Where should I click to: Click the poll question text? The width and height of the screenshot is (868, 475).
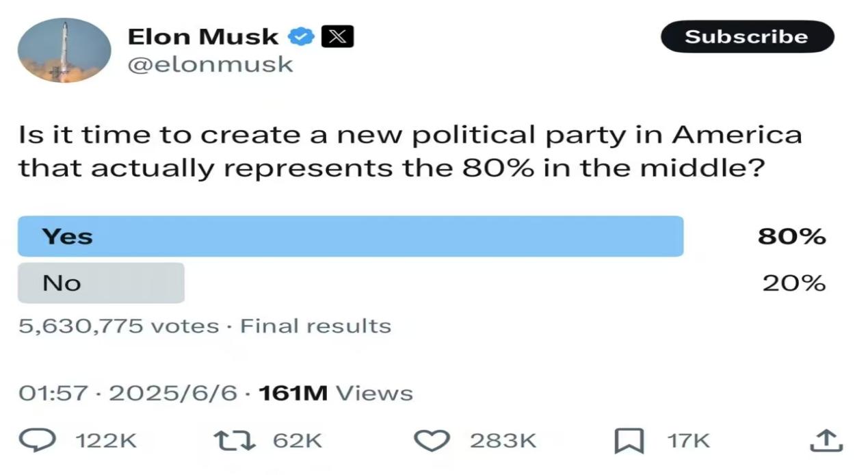(x=409, y=151)
